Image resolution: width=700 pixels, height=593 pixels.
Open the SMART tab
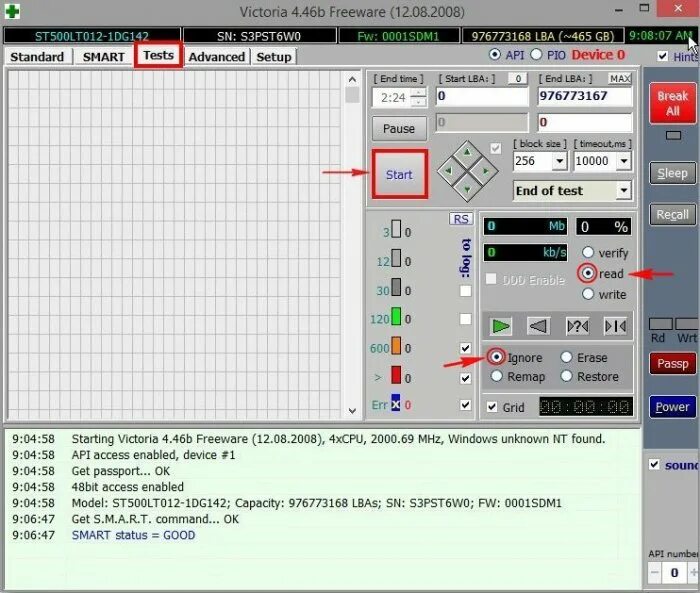point(104,57)
